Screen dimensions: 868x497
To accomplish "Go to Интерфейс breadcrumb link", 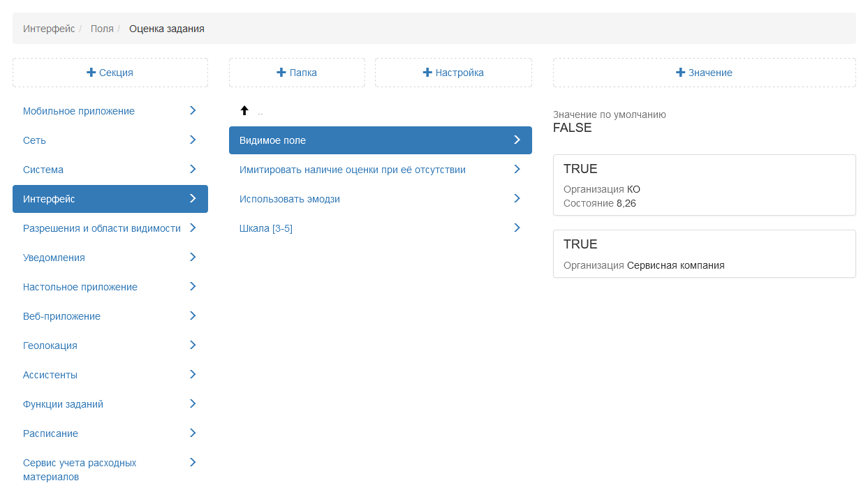I will click(49, 29).
